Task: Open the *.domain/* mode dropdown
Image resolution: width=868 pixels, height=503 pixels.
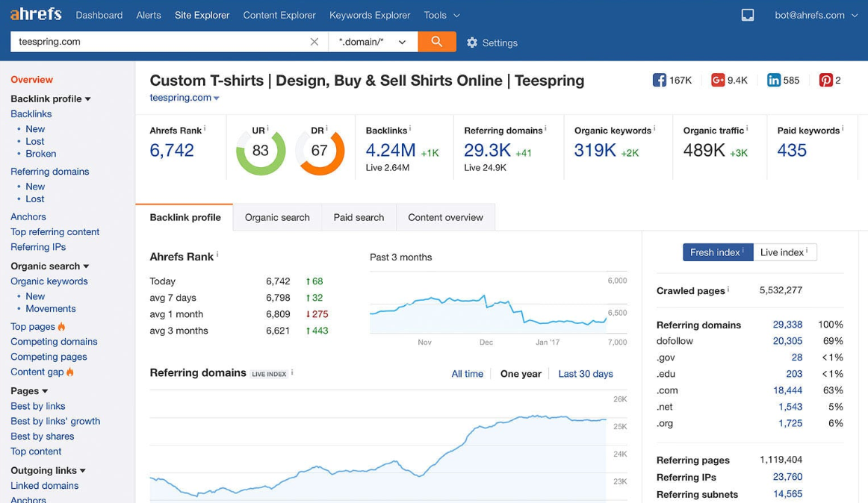Action: pos(373,42)
